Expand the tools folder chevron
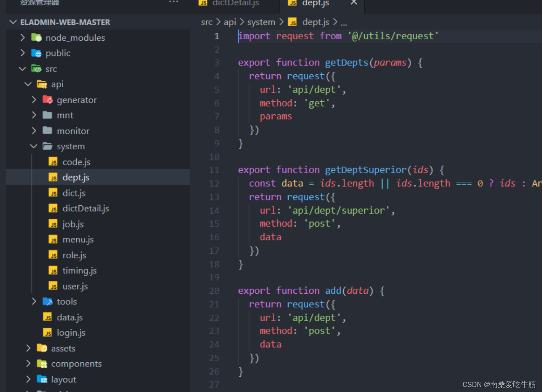 coord(34,301)
